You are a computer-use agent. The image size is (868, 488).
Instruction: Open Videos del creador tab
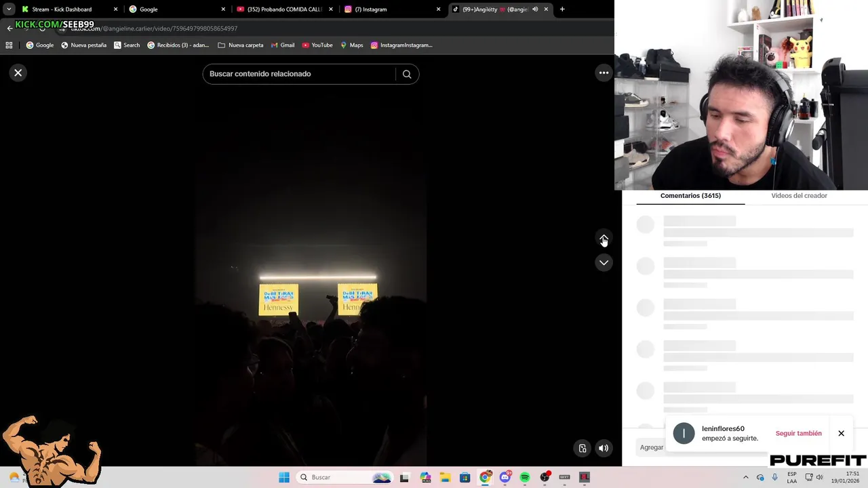click(x=799, y=195)
